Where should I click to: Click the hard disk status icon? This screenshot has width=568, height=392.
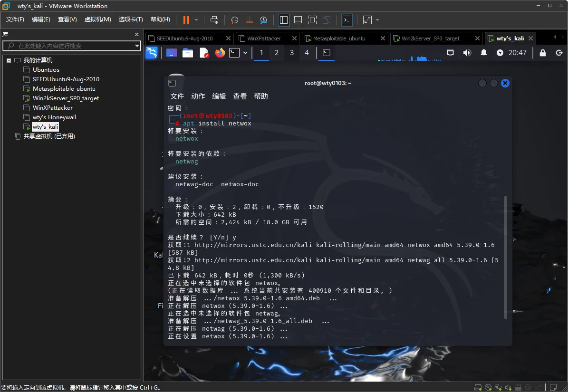coord(478,387)
